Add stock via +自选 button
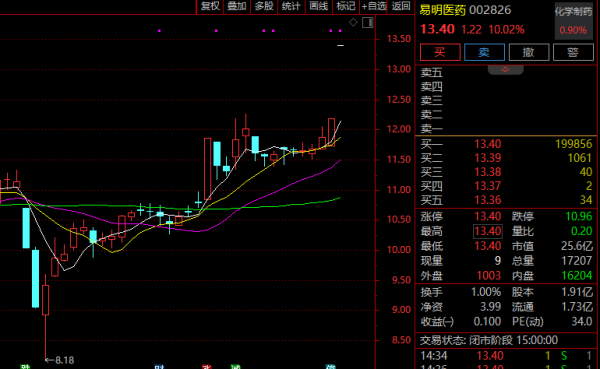 pyautogui.click(x=374, y=7)
